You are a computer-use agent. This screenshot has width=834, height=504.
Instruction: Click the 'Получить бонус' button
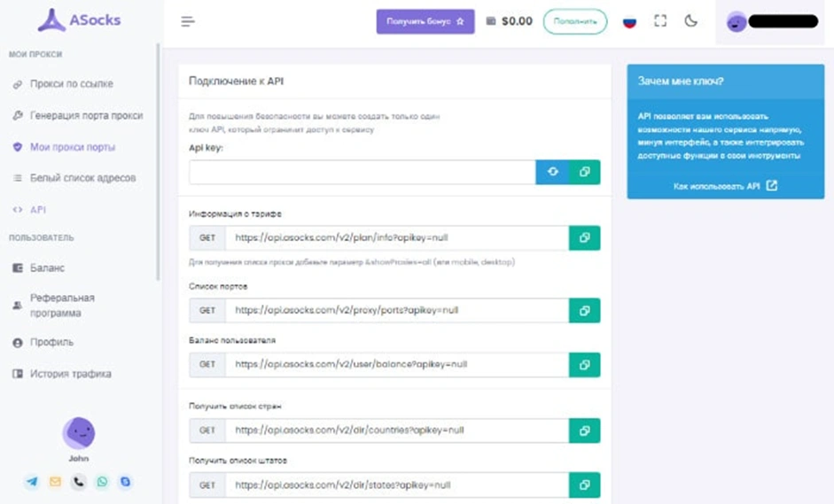point(425,21)
